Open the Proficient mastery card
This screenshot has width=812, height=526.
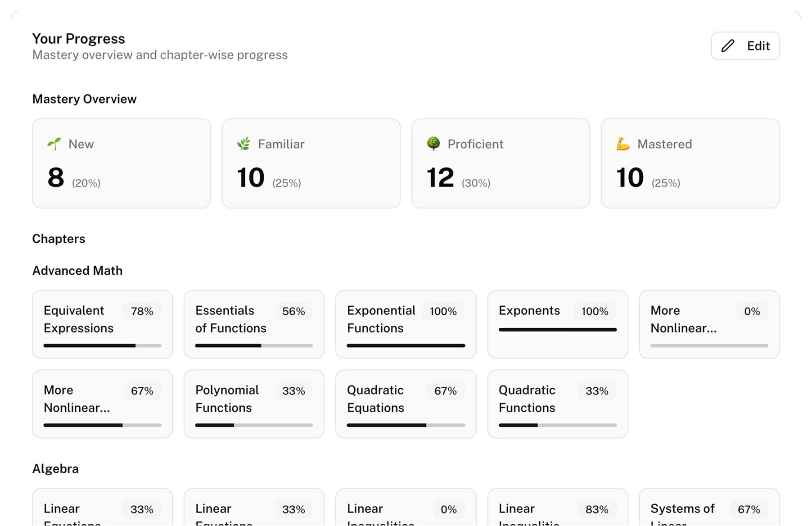tap(500, 163)
